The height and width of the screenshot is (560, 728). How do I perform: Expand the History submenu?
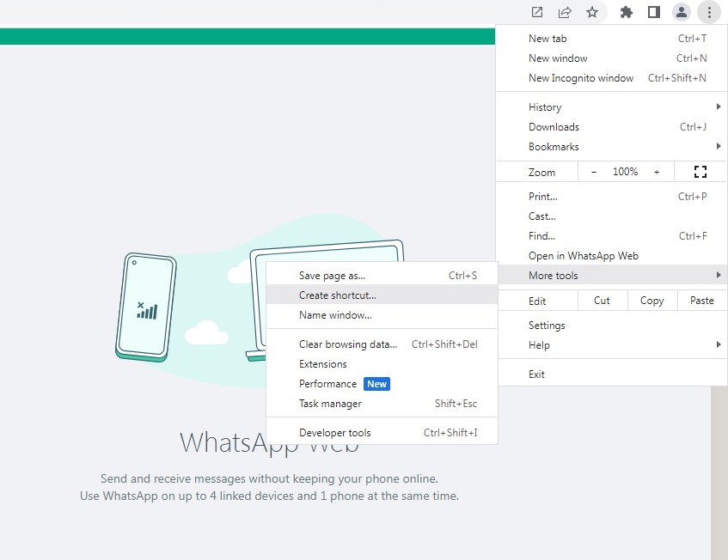[612, 107]
